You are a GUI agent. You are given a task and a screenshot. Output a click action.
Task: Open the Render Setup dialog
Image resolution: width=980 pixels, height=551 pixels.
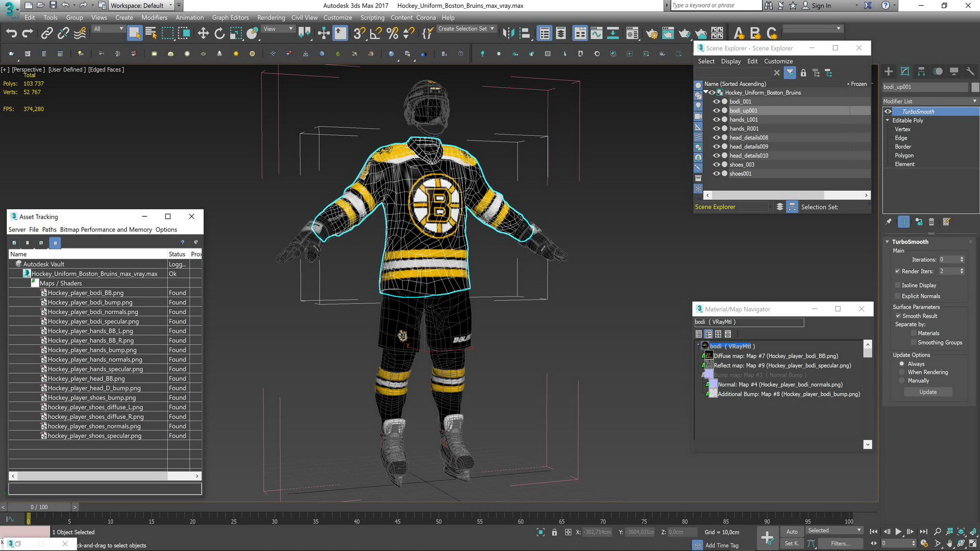click(652, 34)
